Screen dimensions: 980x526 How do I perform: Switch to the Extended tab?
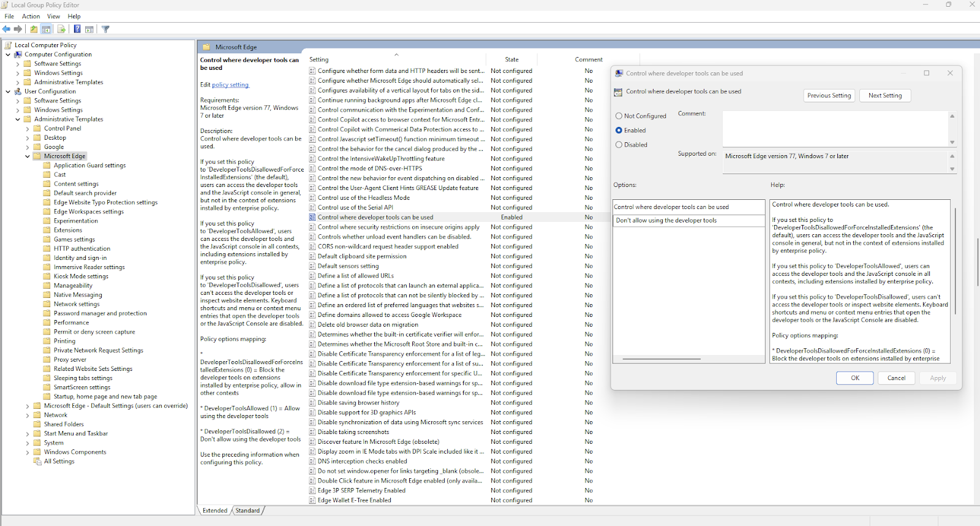pyautogui.click(x=215, y=510)
